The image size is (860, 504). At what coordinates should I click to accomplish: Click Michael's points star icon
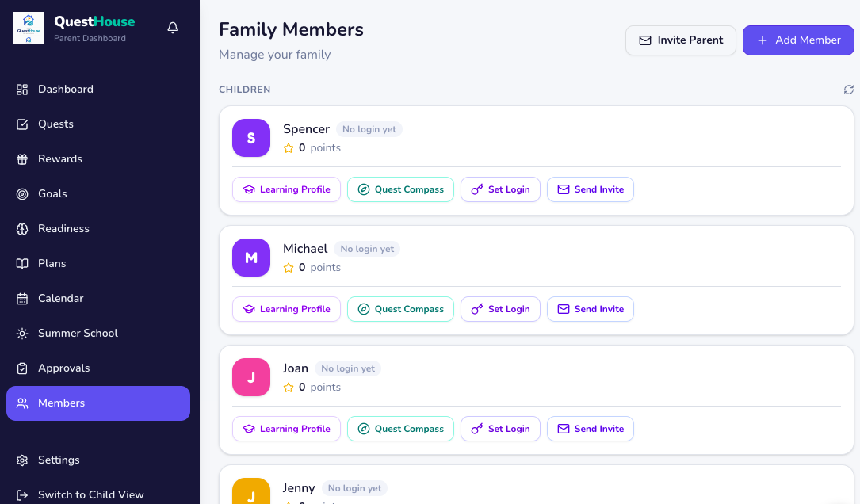click(x=289, y=268)
